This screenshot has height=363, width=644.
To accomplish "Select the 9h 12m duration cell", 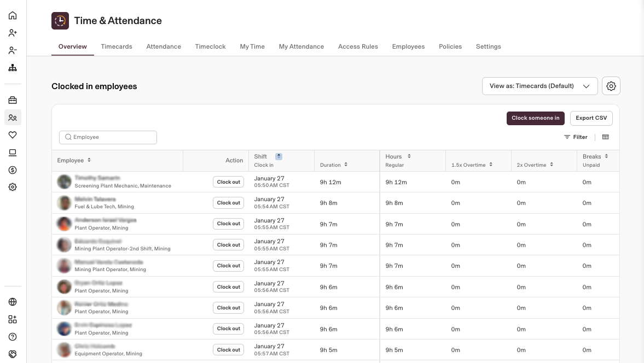I will [x=330, y=182].
